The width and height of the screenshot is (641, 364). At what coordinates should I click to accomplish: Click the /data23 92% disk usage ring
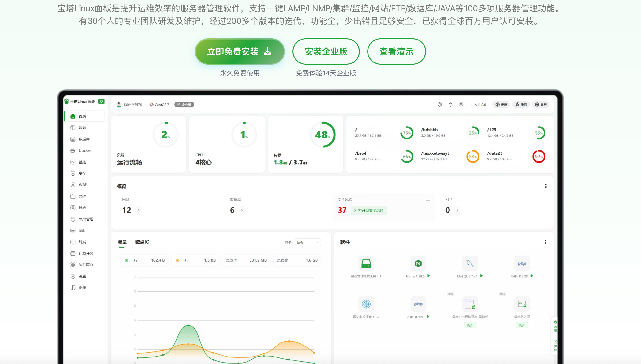(539, 157)
